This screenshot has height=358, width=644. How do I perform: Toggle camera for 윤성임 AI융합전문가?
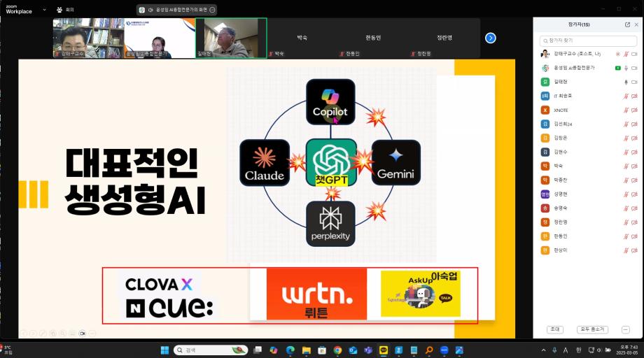pyautogui.click(x=634, y=68)
